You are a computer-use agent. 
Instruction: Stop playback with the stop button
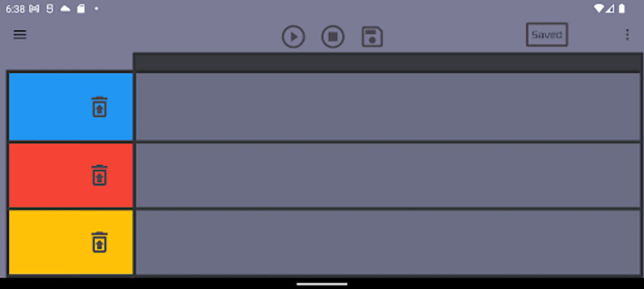tap(333, 37)
